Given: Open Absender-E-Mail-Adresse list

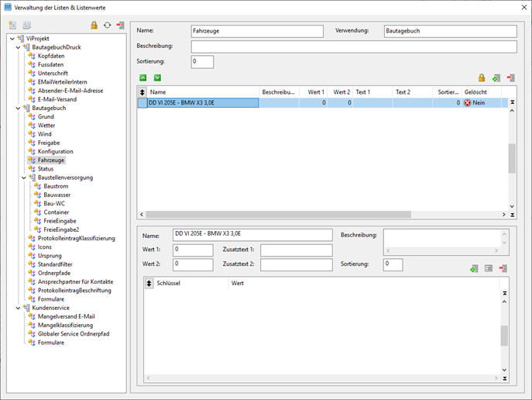Looking at the screenshot, I should point(70,91).
